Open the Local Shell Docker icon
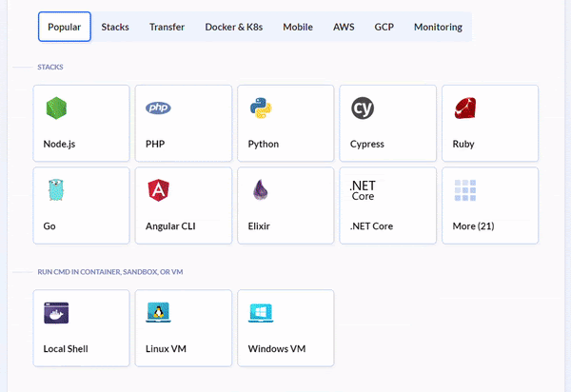Viewport: 571px width, 392px height. click(x=56, y=313)
